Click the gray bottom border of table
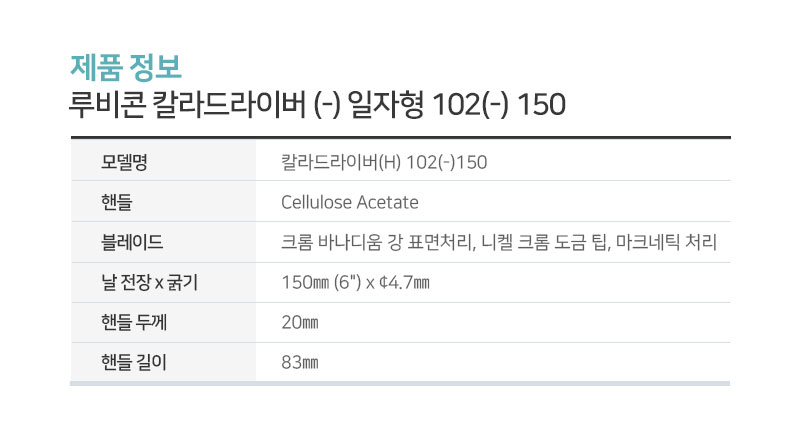The image size is (800, 446). point(400,383)
